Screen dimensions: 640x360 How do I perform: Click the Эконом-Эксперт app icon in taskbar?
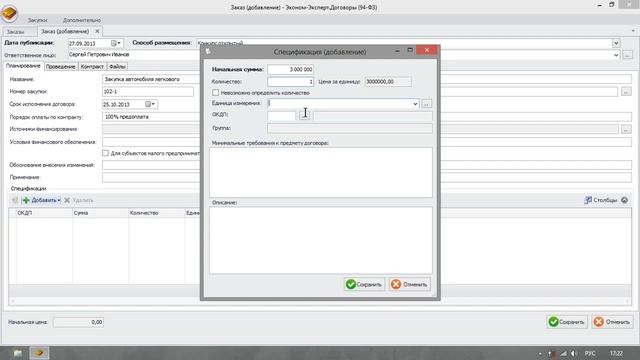(x=39, y=353)
